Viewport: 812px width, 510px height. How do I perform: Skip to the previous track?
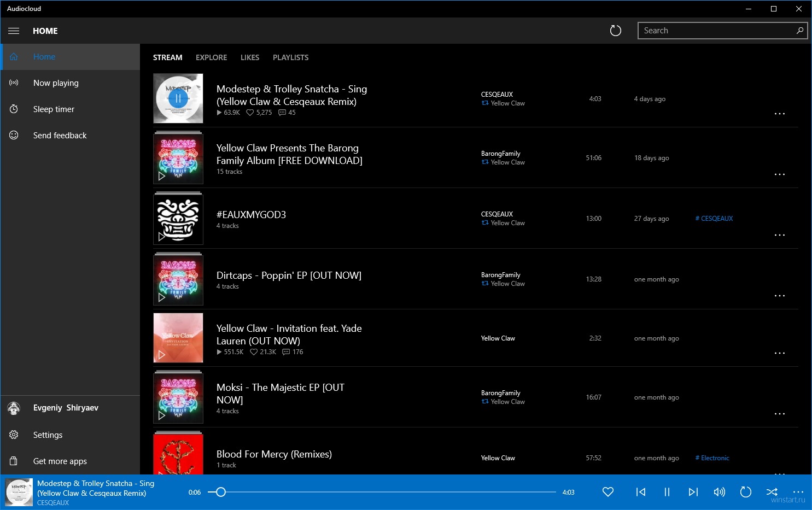(641, 492)
